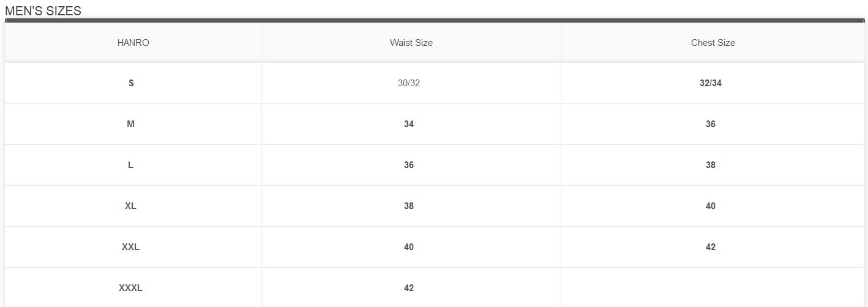The height and width of the screenshot is (307, 868).
Task: Click the 30/32 waist size cell
Action: pos(409,83)
